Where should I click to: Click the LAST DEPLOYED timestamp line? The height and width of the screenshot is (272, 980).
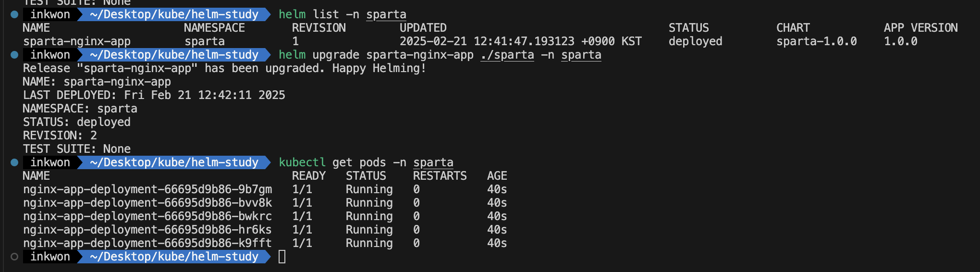tap(154, 95)
